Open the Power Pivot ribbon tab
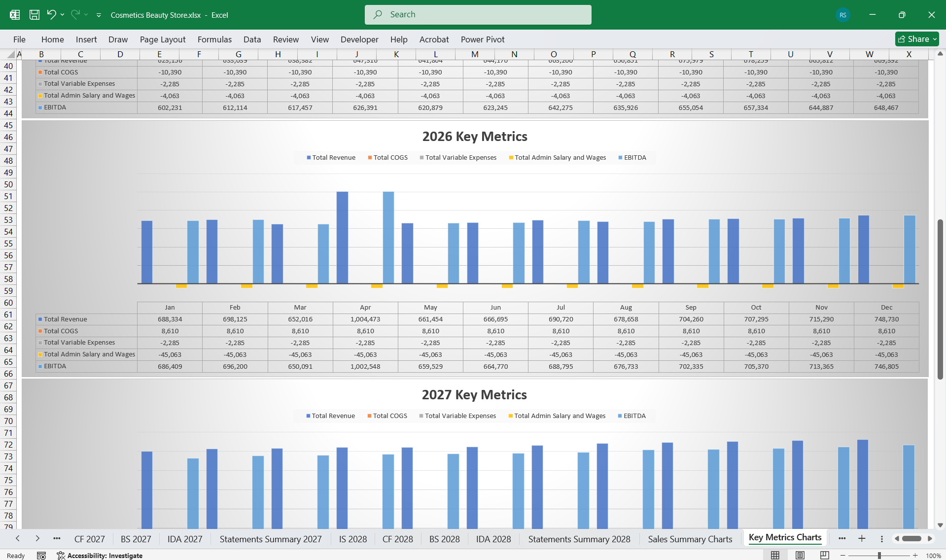Viewport: 946px width, 560px height. click(483, 39)
